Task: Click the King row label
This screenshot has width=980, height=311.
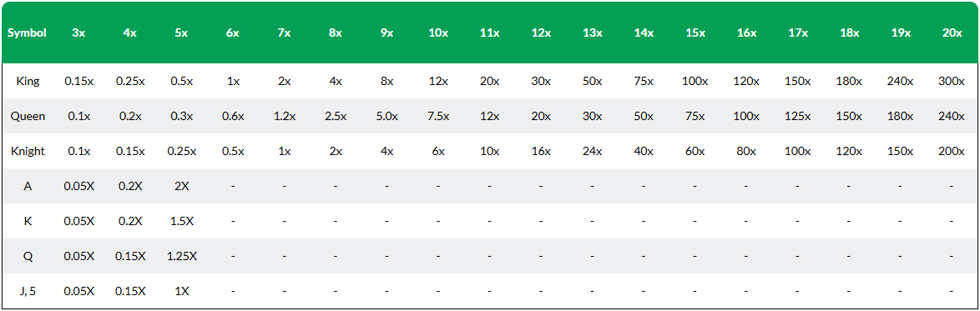Action: tap(27, 81)
